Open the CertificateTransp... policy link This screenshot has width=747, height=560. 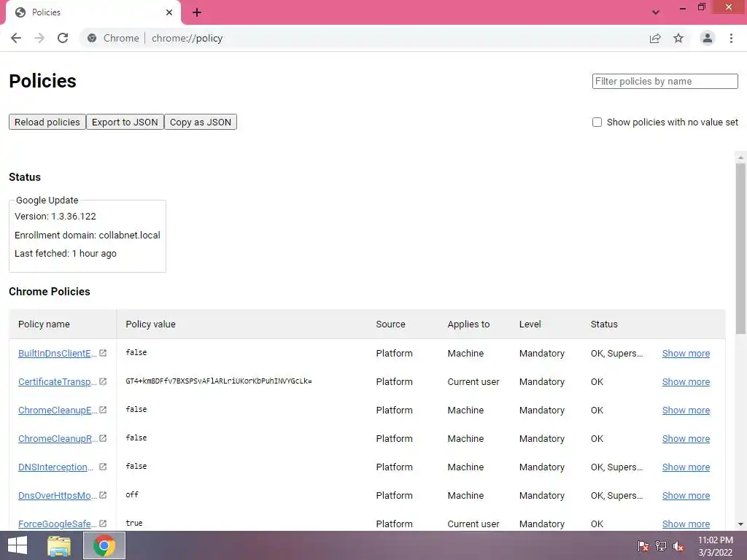pos(57,382)
